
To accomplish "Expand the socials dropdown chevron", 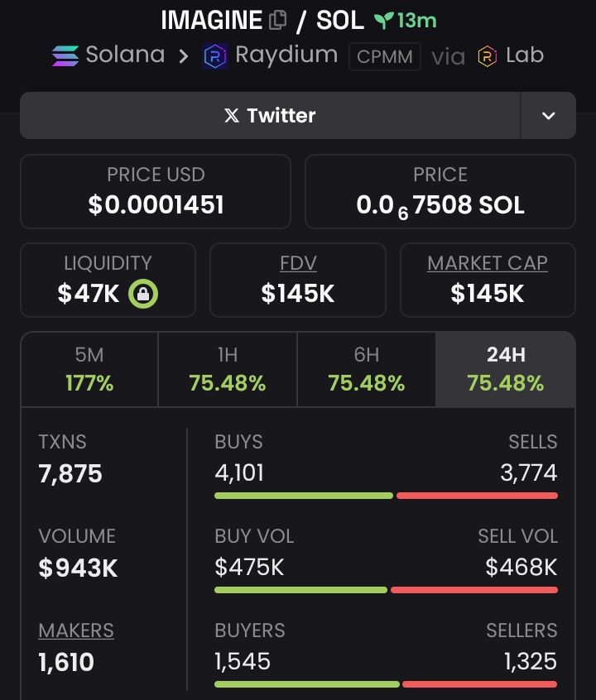I will pos(548,116).
